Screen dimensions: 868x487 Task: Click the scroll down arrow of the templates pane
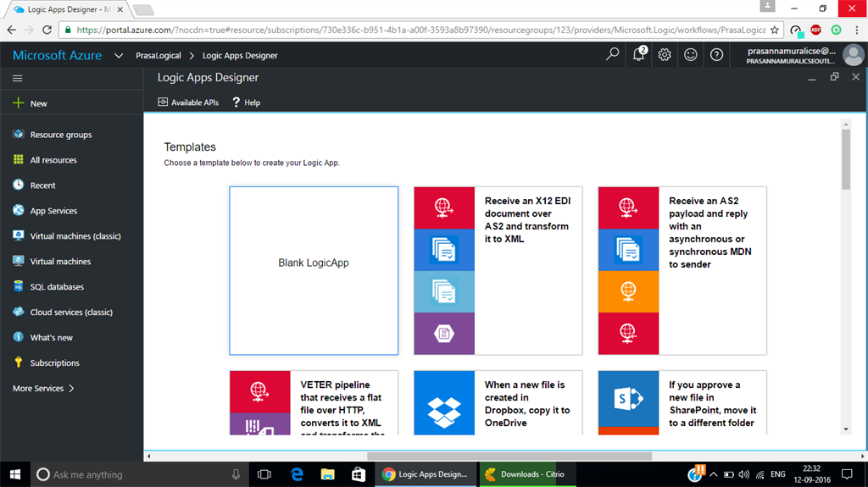point(846,429)
